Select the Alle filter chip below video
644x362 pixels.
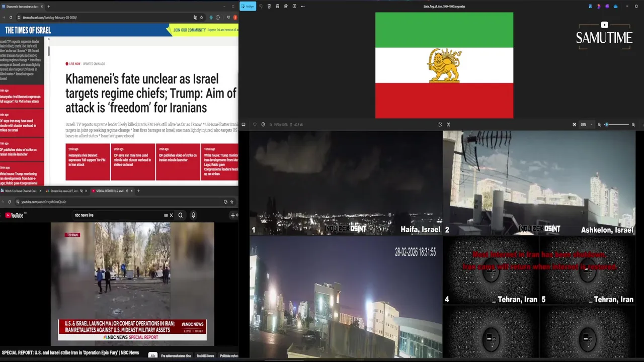click(152, 355)
